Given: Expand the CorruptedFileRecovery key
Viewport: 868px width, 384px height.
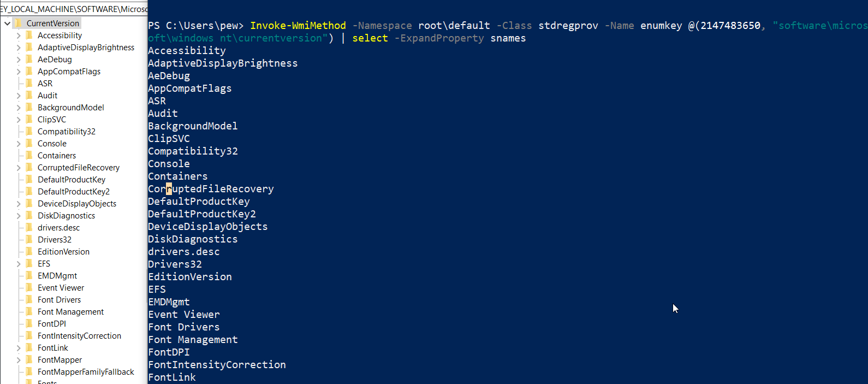Looking at the screenshot, I should pyautogui.click(x=19, y=168).
